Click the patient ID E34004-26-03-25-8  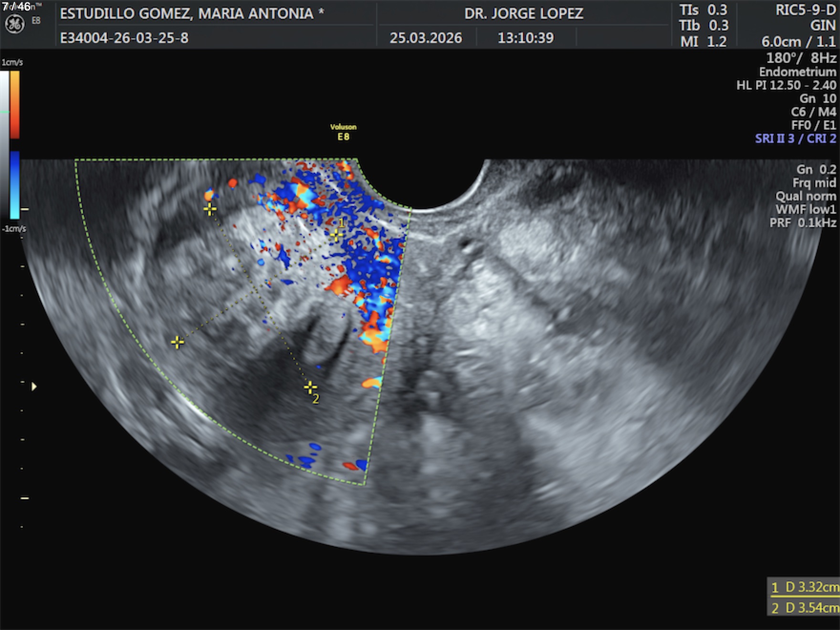click(124, 38)
